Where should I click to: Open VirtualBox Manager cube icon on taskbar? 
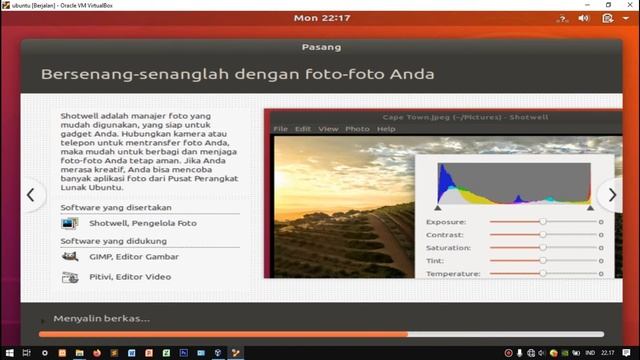click(218, 353)
